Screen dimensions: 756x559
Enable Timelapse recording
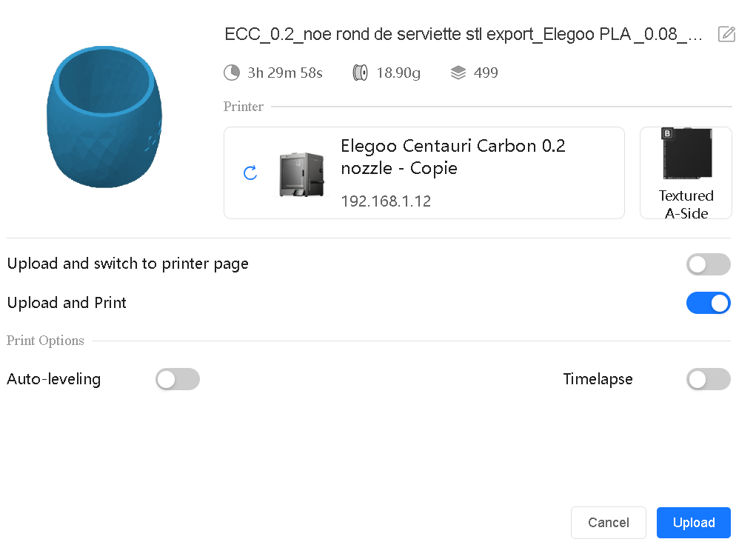click(x=708, y=380)
